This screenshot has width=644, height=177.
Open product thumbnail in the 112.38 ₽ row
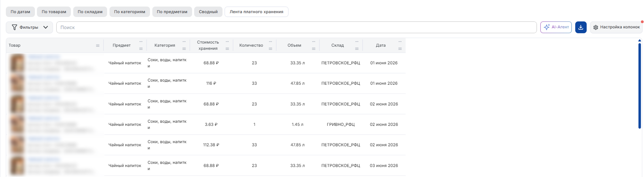pos(17,145)
